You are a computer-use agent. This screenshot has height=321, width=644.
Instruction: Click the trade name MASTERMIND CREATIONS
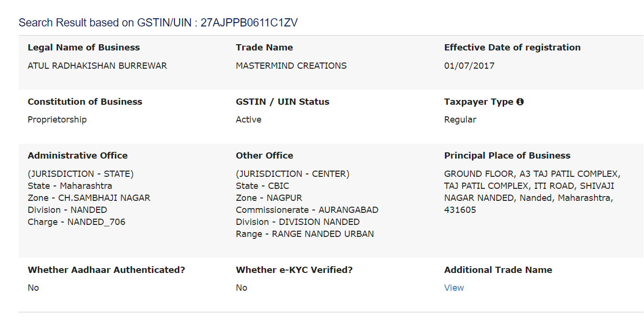click(x=291, y=66)
